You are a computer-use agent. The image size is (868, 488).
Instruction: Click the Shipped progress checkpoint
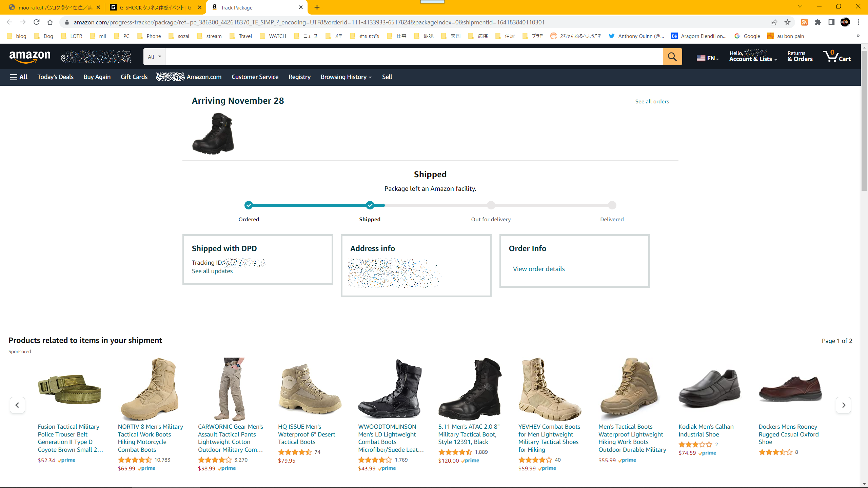[x=370, y=205]
